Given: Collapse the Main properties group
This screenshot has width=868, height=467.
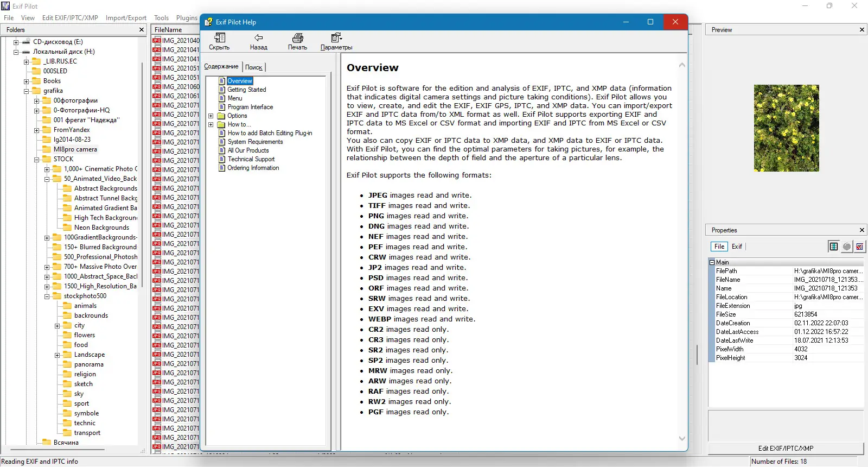Looking at the screenshot, I should (712, 262).
